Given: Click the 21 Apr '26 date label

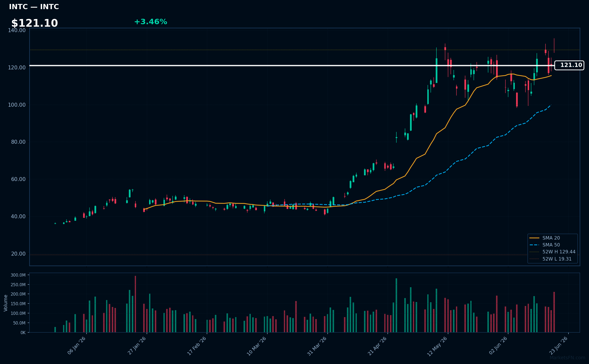Looking at the screenshot, I should 377,346.
